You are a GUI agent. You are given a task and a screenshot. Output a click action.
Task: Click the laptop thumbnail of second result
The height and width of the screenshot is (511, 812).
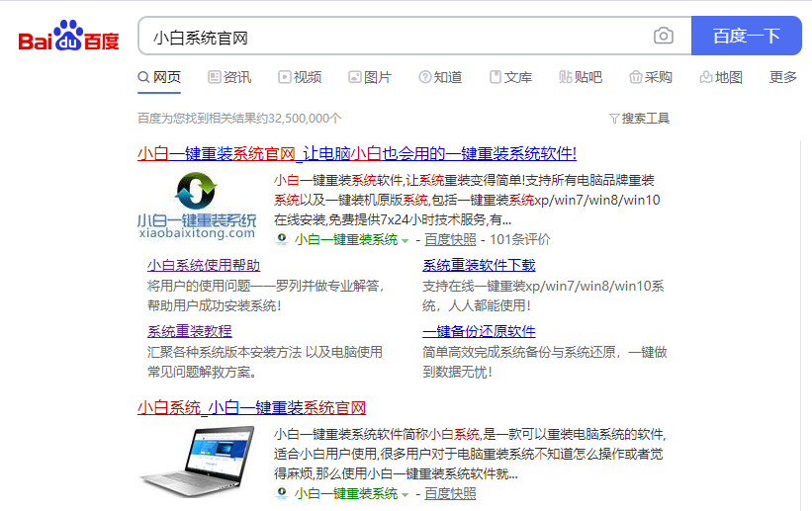tap(197, 461)
